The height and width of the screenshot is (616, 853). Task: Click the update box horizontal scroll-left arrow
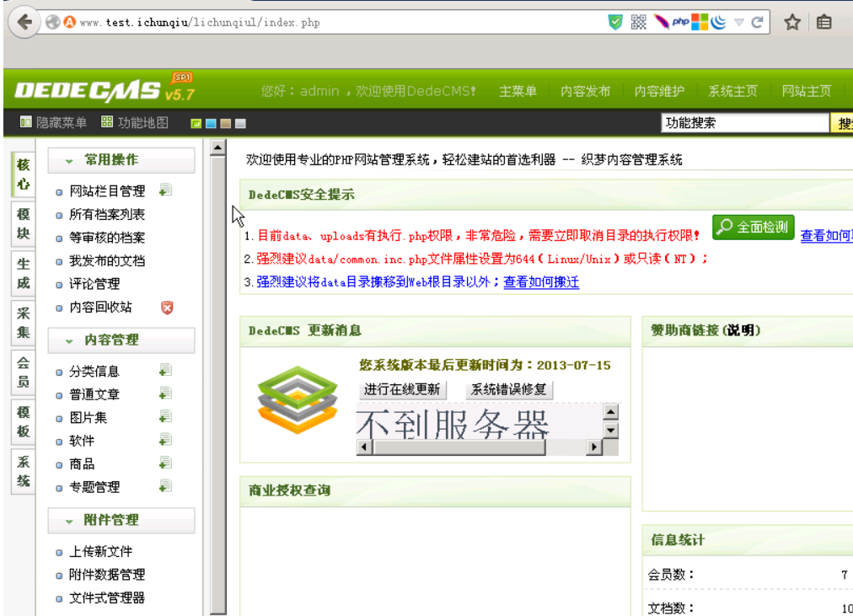[364, 447]
